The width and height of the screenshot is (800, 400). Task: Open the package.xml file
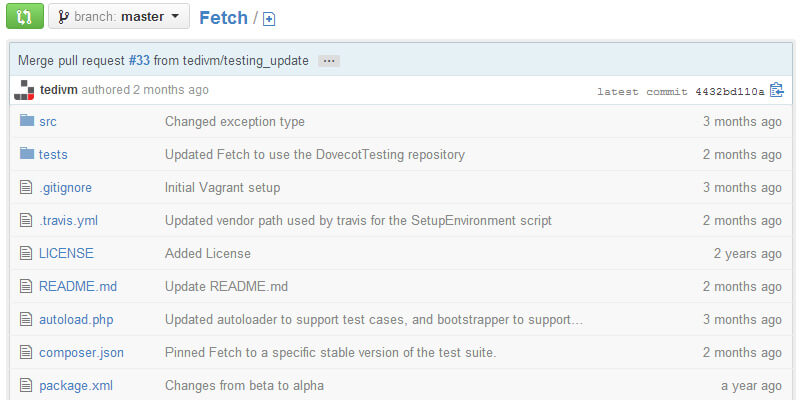tap(74, 385)
